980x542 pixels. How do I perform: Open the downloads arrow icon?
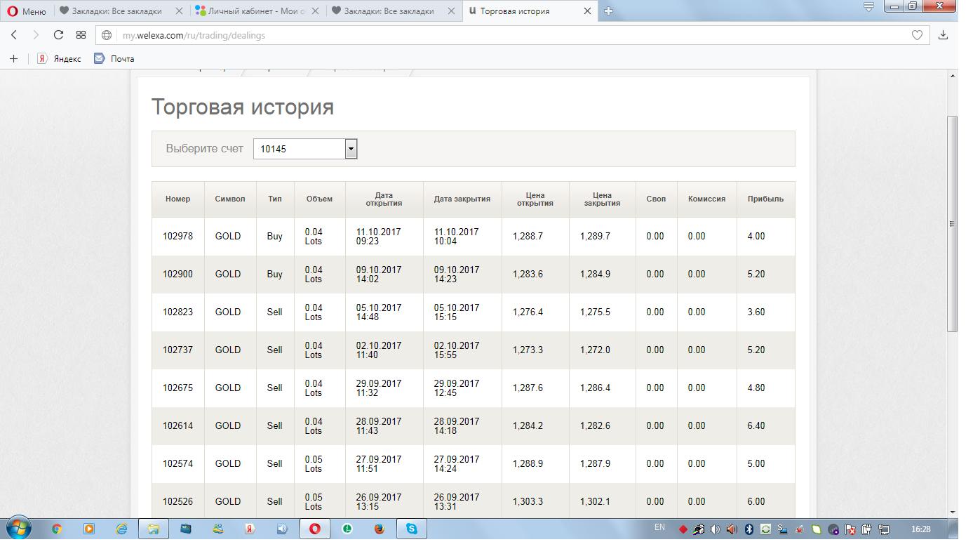[943, 35]
